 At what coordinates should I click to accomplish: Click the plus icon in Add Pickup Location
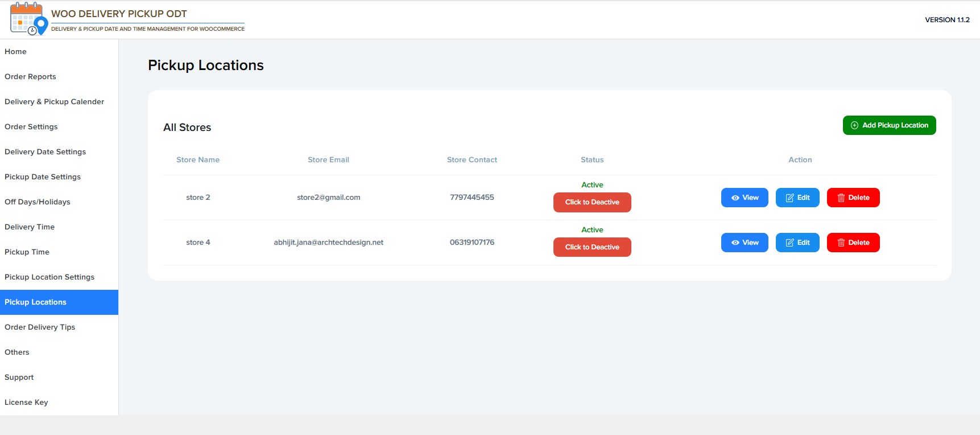854,125
